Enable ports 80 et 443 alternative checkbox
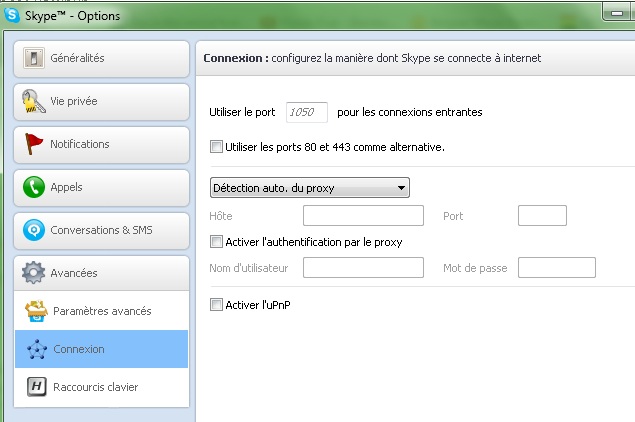The width and height of the screenshot is (635, 422). pyautogui.click(x=216, y=147)
